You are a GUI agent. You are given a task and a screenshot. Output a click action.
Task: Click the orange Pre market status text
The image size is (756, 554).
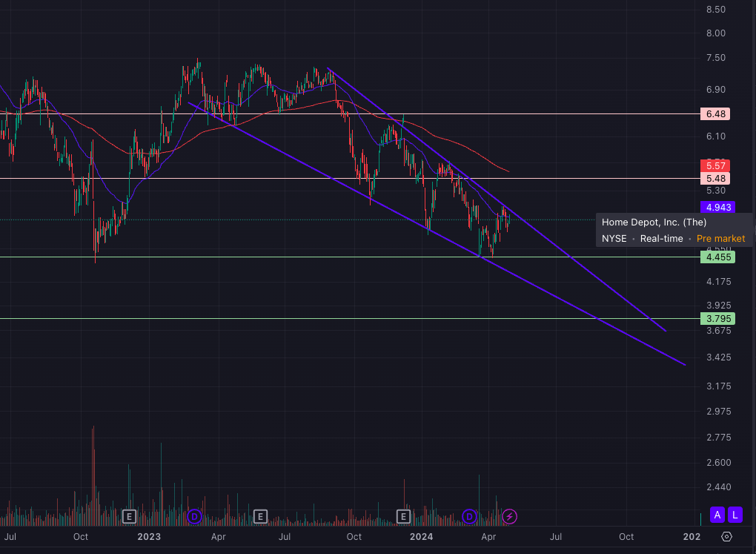pos(720,238)
